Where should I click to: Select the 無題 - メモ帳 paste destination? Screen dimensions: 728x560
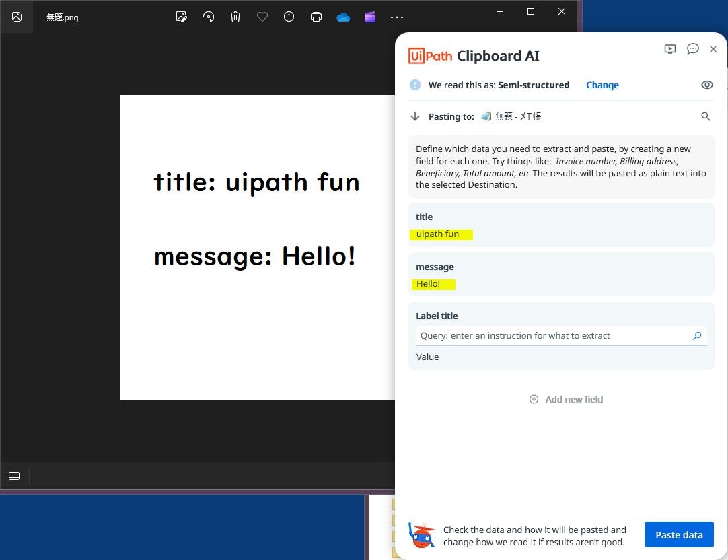(x=511, y=116)
